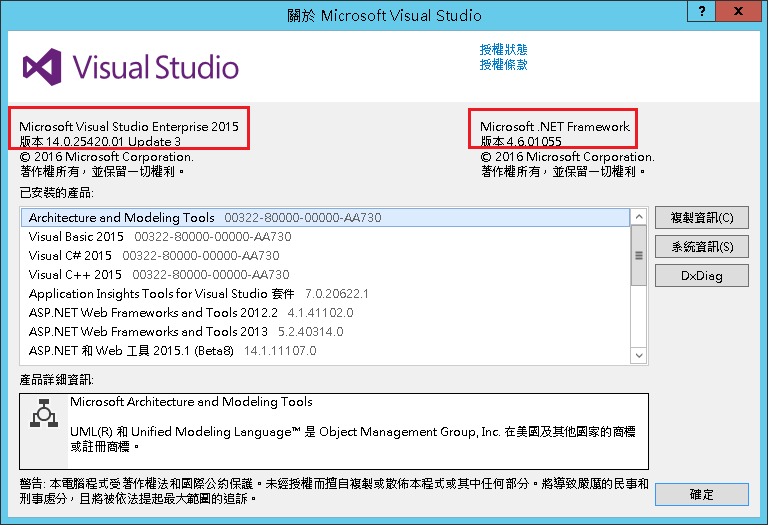768x525 pixels.
Task: Close the About Visual Studio dialog
Action: point(739,11)
